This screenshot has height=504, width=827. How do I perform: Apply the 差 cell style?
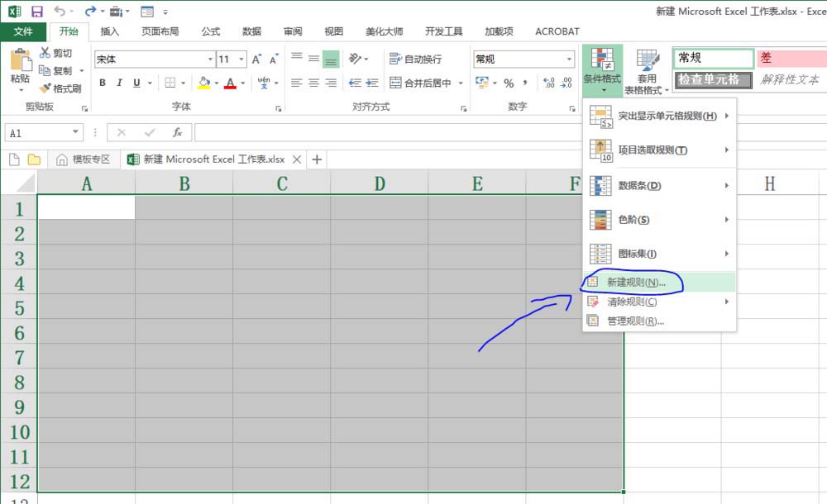click(792, 59)
